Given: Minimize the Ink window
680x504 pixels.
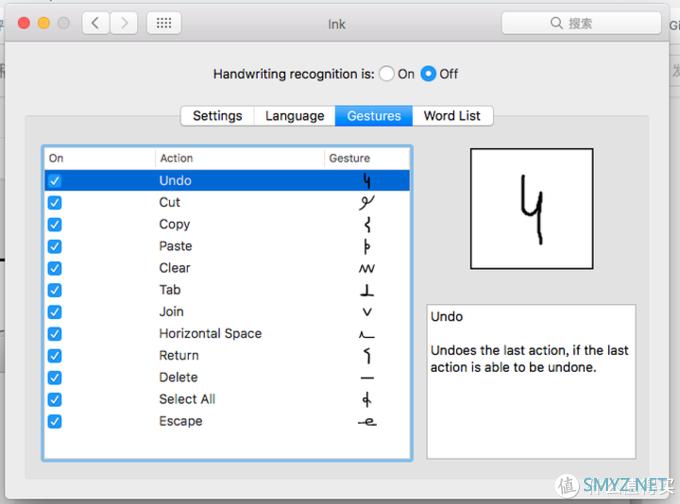Looking at the screenshot, I should (x=44, y=23).
